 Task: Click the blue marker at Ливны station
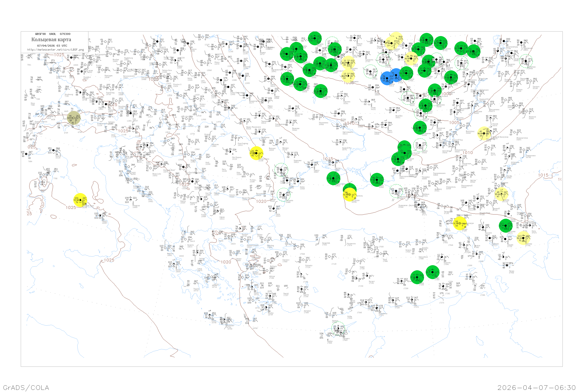[x=387, y=78]
